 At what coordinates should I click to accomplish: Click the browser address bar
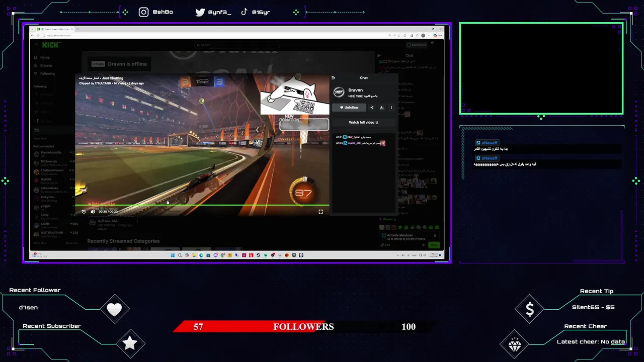tap(216, 35)
